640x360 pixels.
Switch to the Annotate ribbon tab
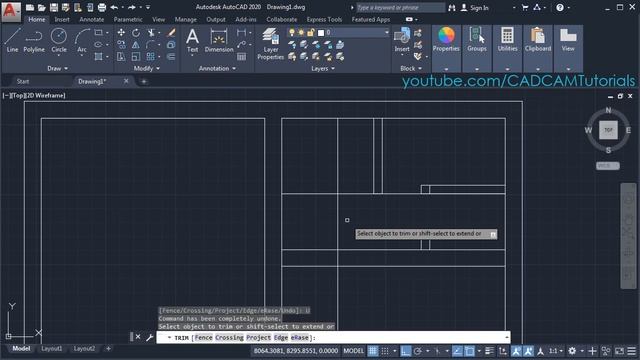[x=91, y=19]
